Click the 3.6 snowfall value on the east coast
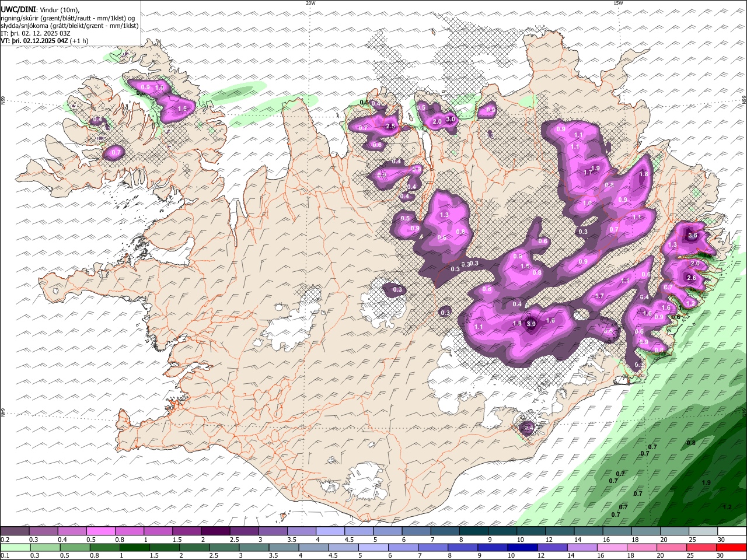The width and height of the screenshot is (747, 560). point(693,236)
